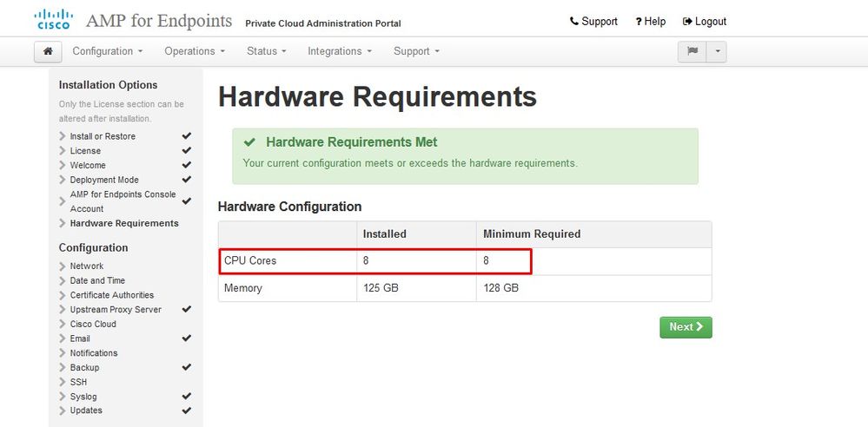Click checkmark beside Updates
Viewport: 868px width, 427px height.
click(187, 411)
